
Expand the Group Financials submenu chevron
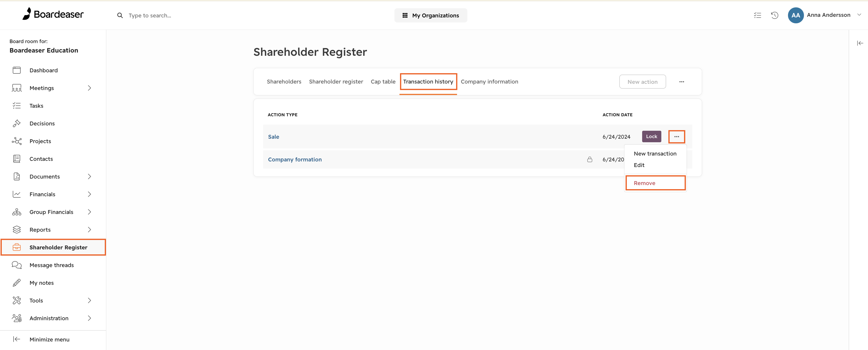pos(89,212)
